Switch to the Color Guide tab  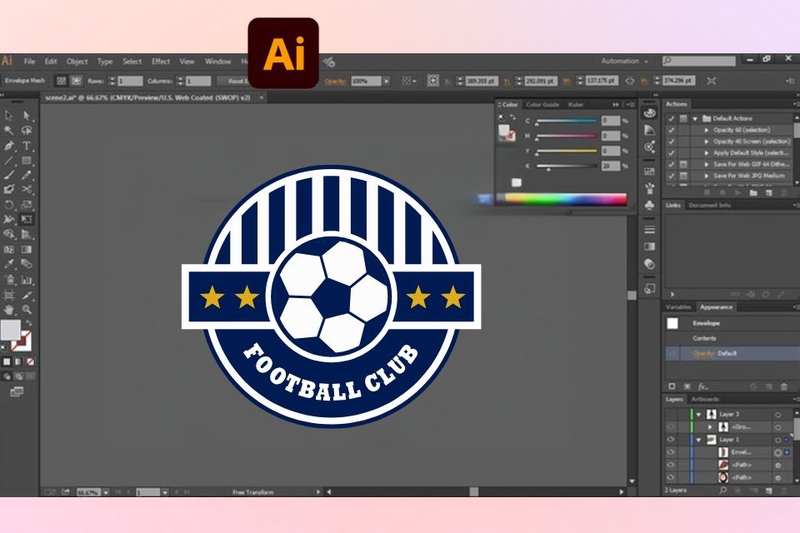point(543,105)
